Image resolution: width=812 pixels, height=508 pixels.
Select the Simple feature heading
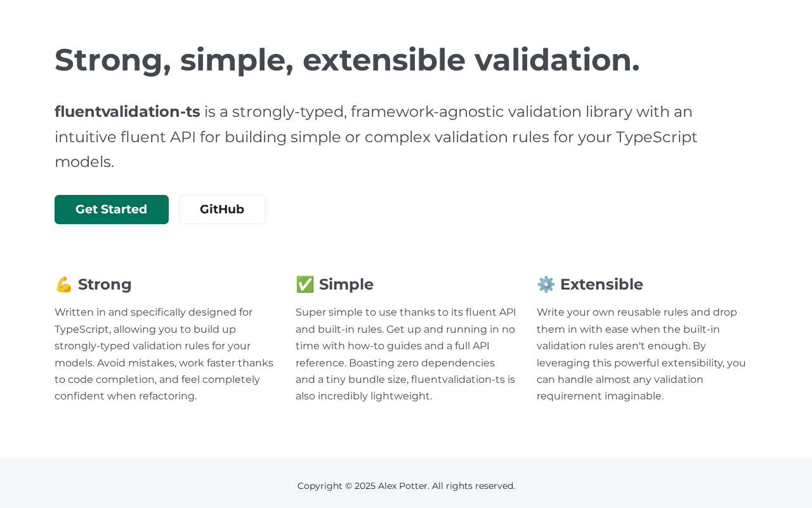[x=346, y=284]
